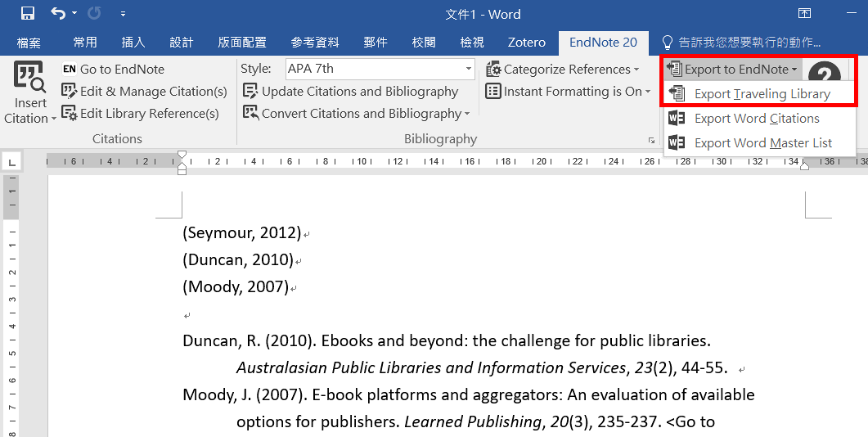Click the first line indent marker on ruler
The image size is (868, 437).
click(x=182, y=155)
